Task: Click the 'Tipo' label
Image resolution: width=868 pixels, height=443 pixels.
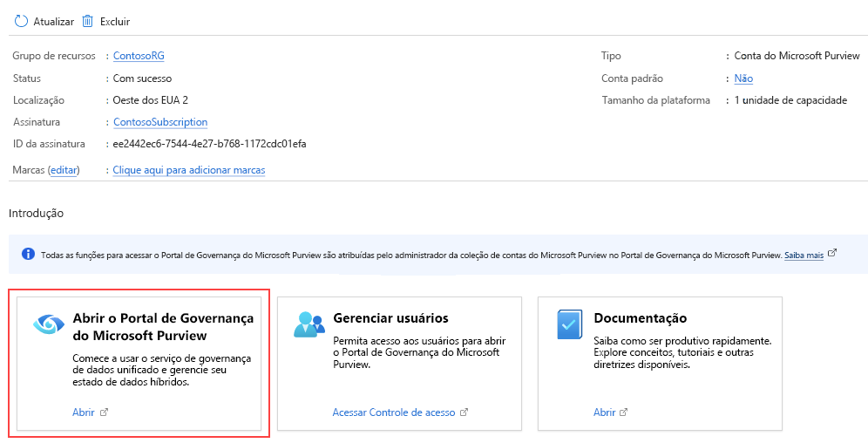Action: point(611,56)
